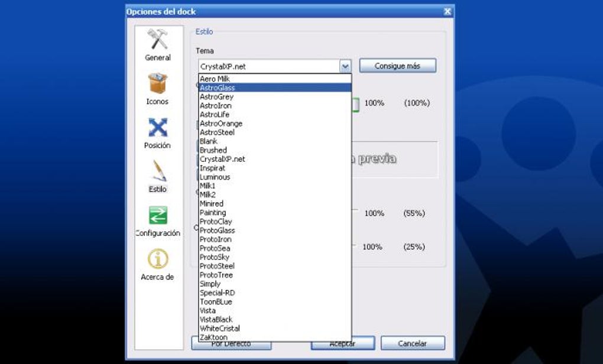Select ProtoIron in the theme list
This screenshot has width=603, height=364.
tap(275, 239)
